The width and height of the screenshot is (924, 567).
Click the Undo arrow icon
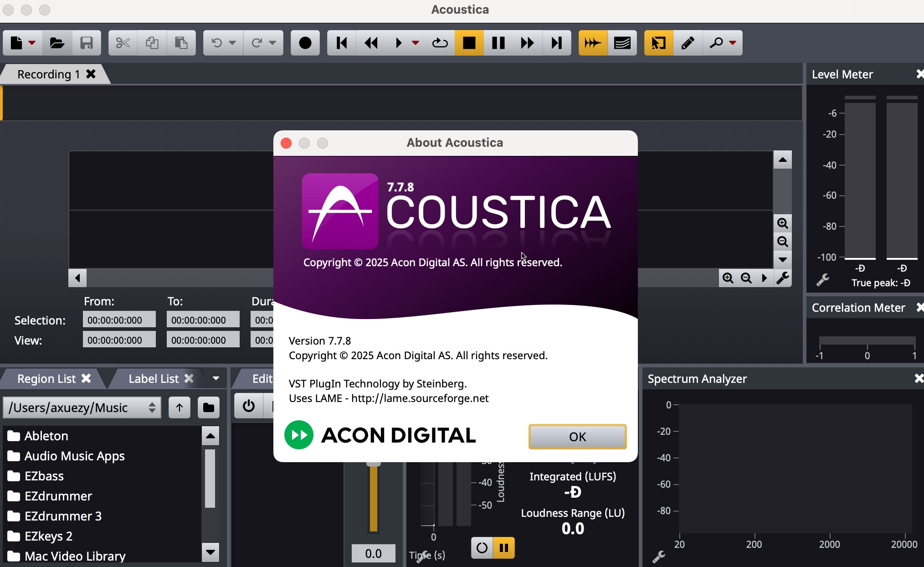[x=217, y=43]
